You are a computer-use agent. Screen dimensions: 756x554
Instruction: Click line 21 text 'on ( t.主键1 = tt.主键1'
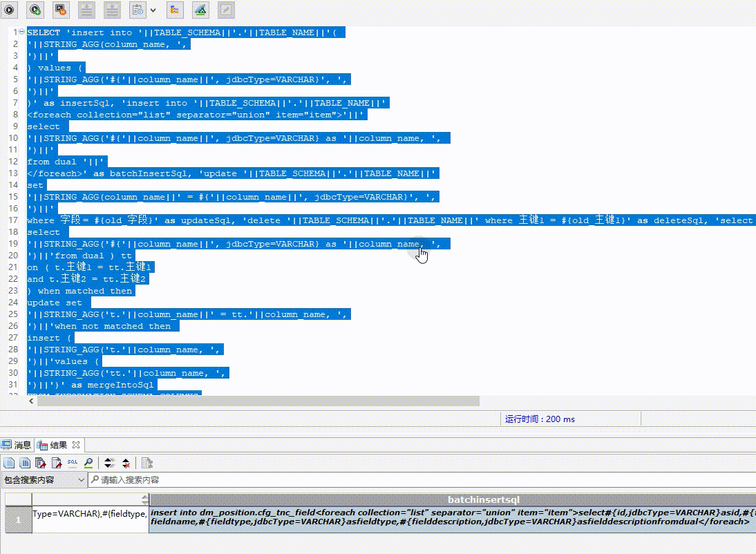click(x=89, y=267)
